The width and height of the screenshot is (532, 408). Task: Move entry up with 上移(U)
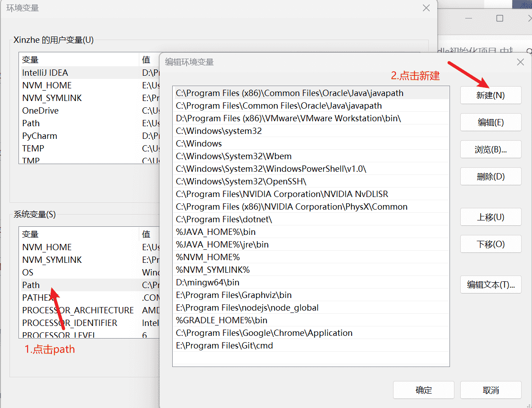(x=491, y=217)
